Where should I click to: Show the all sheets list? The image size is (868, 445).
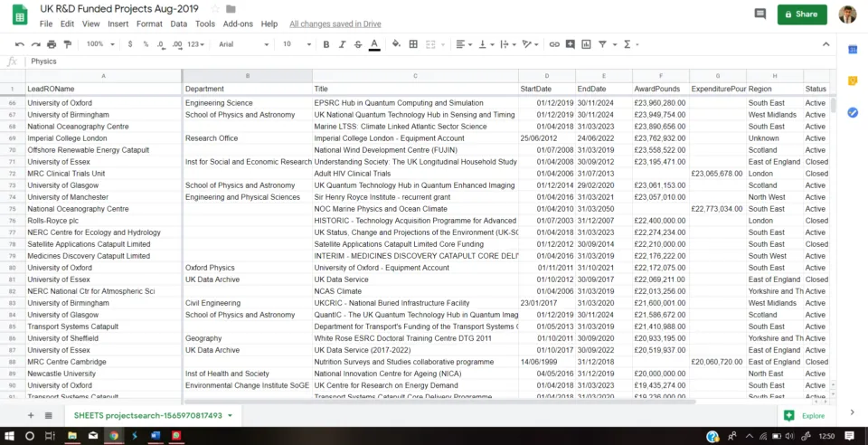click(x=49, y=416)
